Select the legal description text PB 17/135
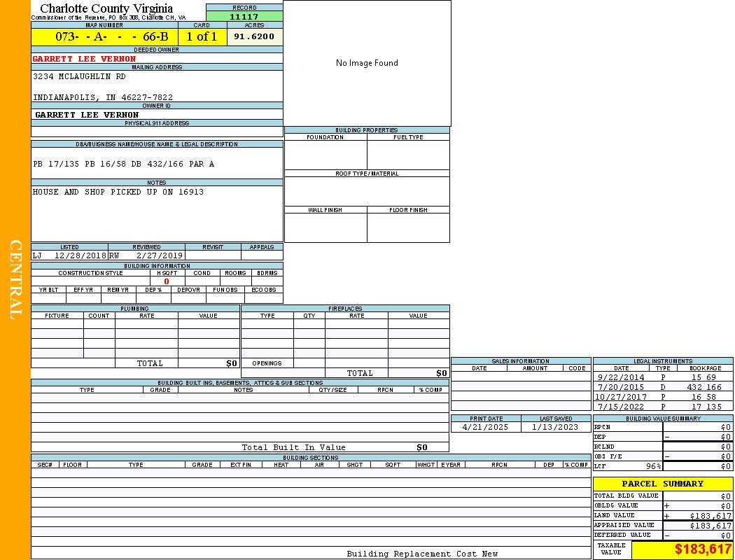This screenshot has height=560, width=735. (x=123, y=164)
